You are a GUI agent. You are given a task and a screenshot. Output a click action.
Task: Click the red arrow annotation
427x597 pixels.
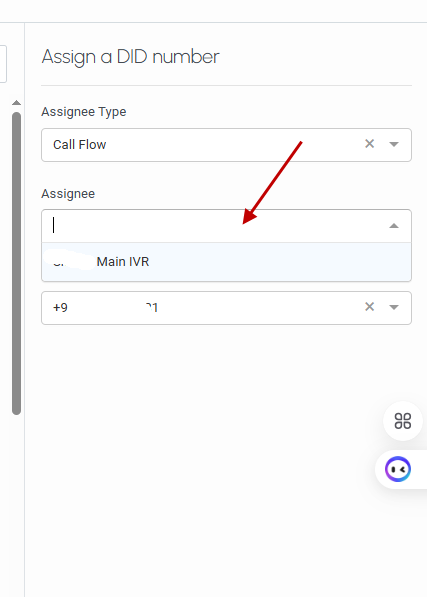tap(272, 183)
